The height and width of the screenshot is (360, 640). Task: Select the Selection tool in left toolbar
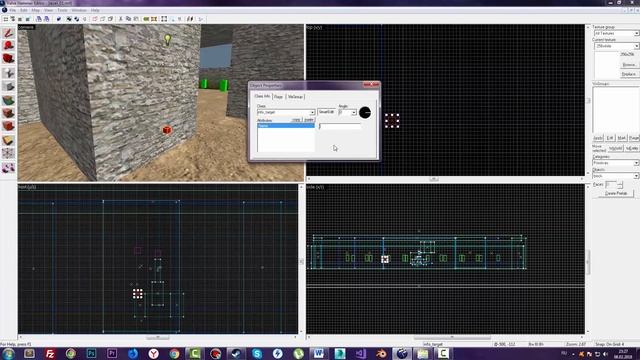[x=8, y=33]
